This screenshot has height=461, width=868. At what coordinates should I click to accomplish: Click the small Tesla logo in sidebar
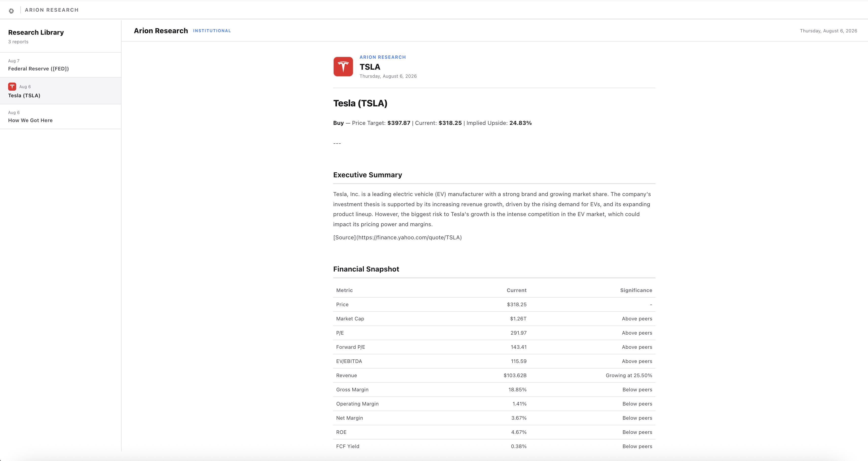click(12, 87)
